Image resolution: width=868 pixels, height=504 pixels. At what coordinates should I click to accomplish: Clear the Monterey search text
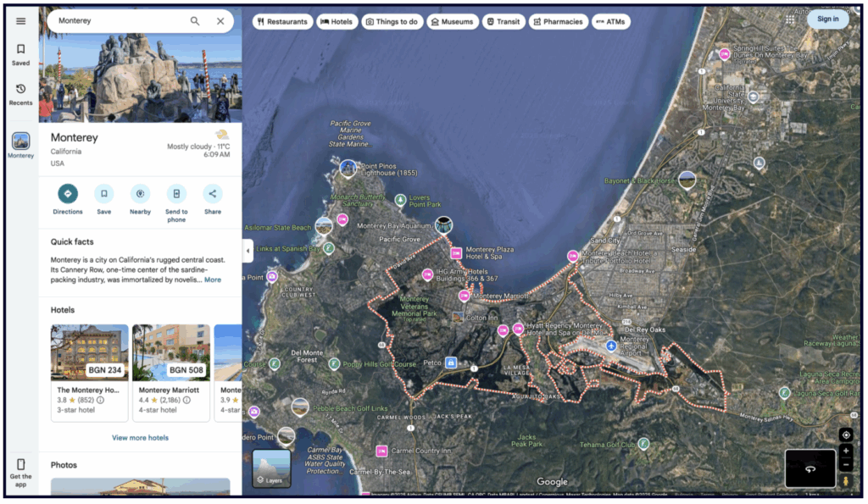(x=220, y=21)
